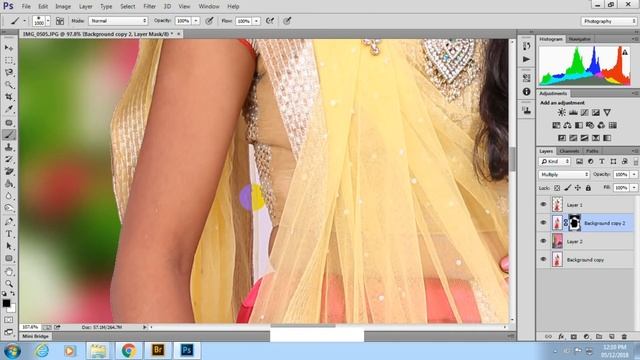Select the Eraser tool

[x=9, y=171]
